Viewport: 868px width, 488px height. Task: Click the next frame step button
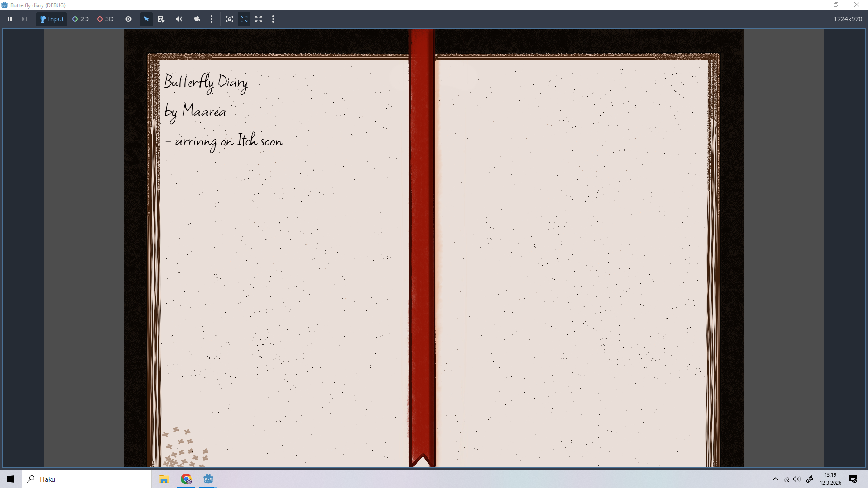tap(24, 19)
